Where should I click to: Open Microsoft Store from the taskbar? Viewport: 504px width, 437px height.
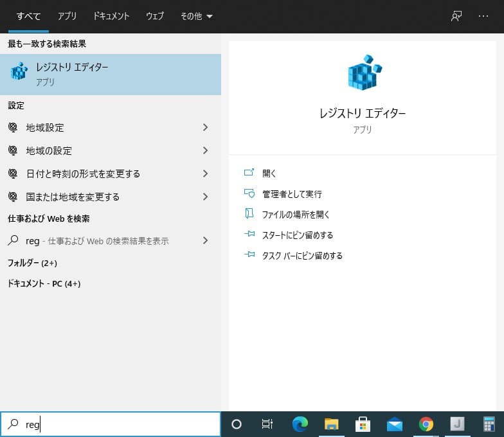coord(363,424)
